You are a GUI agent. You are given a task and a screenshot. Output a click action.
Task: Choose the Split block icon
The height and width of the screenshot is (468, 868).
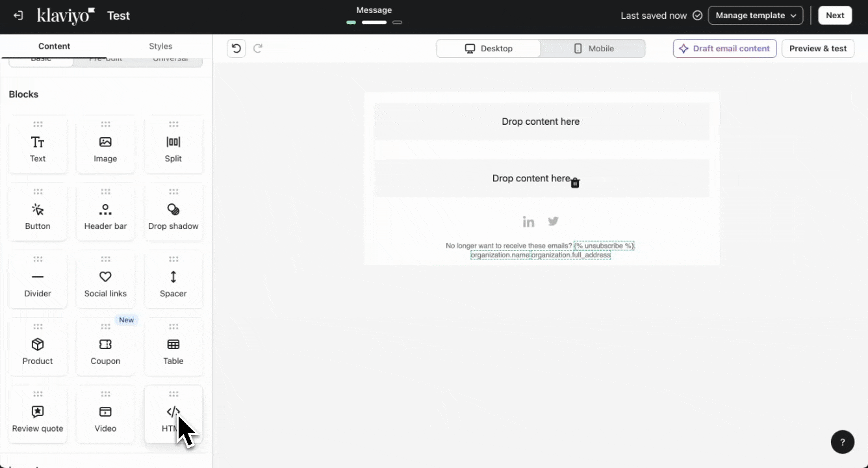173,142
